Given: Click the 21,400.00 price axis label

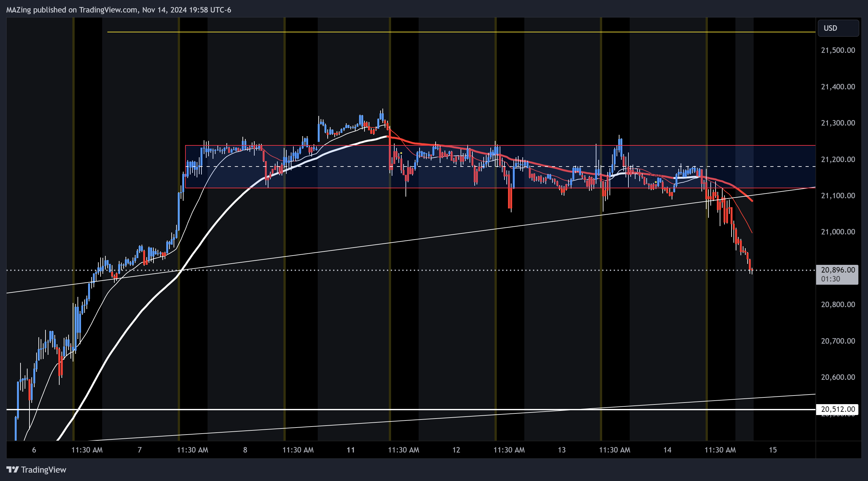Looking at the screenshot, I should tap(838, 86).
